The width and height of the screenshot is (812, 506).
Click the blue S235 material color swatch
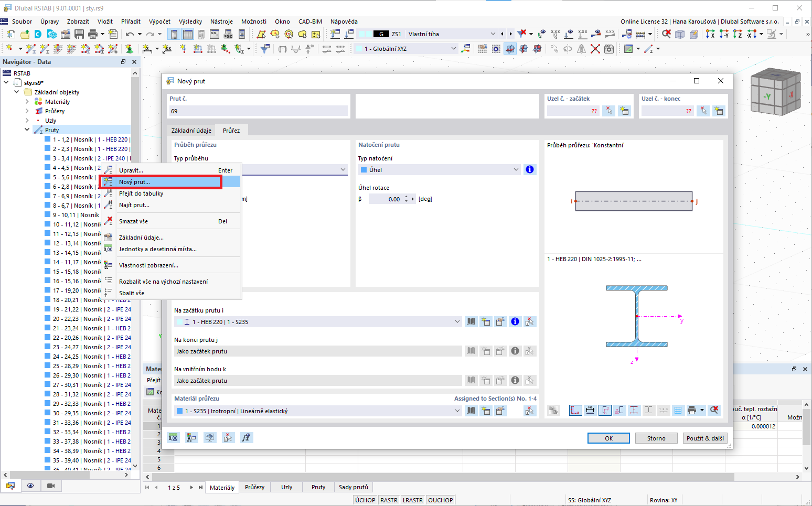[180, 411]
